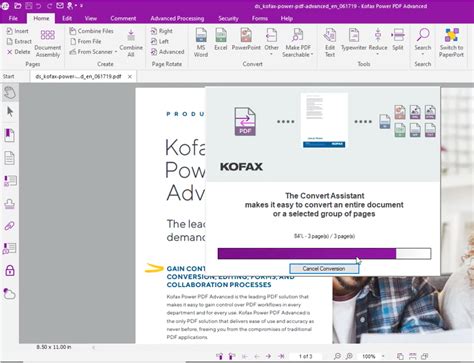Click Delete pages in ribbon
The image size is (474, 363).
click(x=19, y=52)
